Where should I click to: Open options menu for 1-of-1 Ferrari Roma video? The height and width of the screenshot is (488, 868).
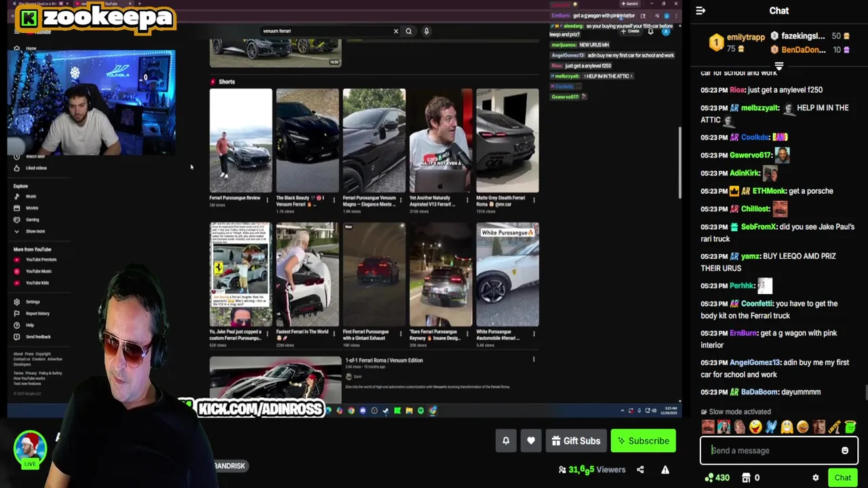(534, 360)
